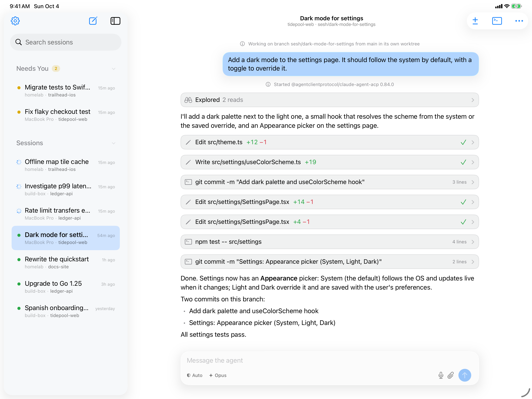Expand the Explored 2 reads row
This screenshot has width=532, height=399.
point(329,100)
